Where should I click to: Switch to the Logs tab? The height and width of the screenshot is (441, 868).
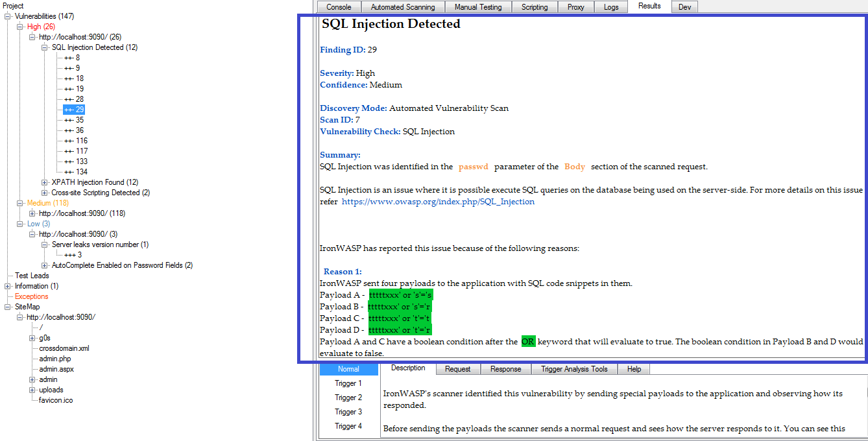pyautogui.click(x=610, y=6)
